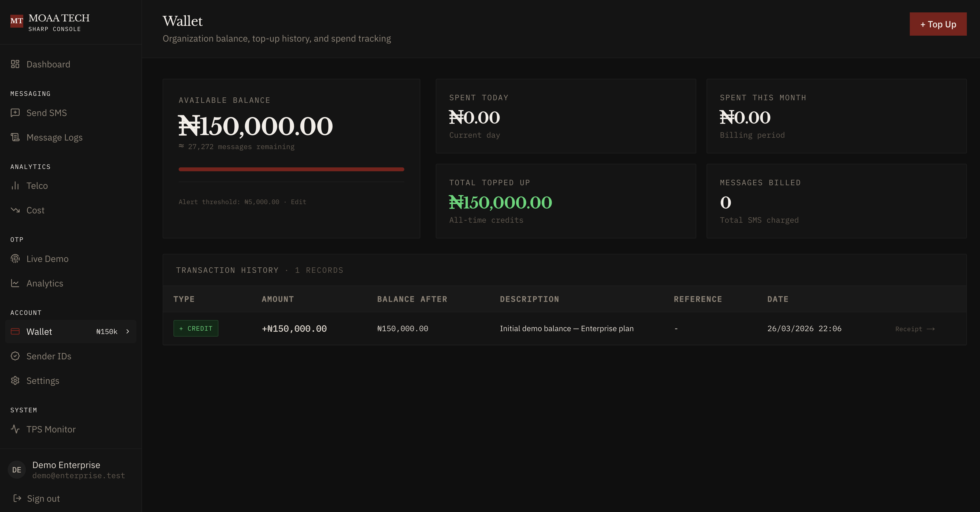The image size is (980, 512).
Task: Click the CREDIT transaction type badge
Action: [195, 328]
